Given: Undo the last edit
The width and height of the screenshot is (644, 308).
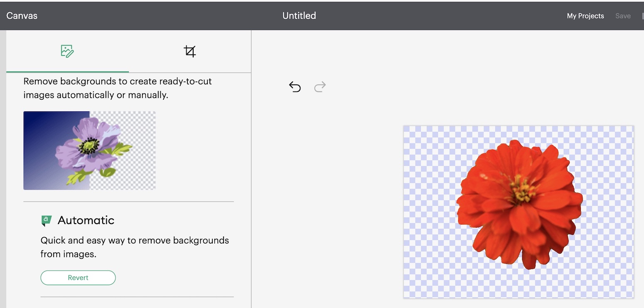Looking at the screenshot, I should (x=295, y=86).
